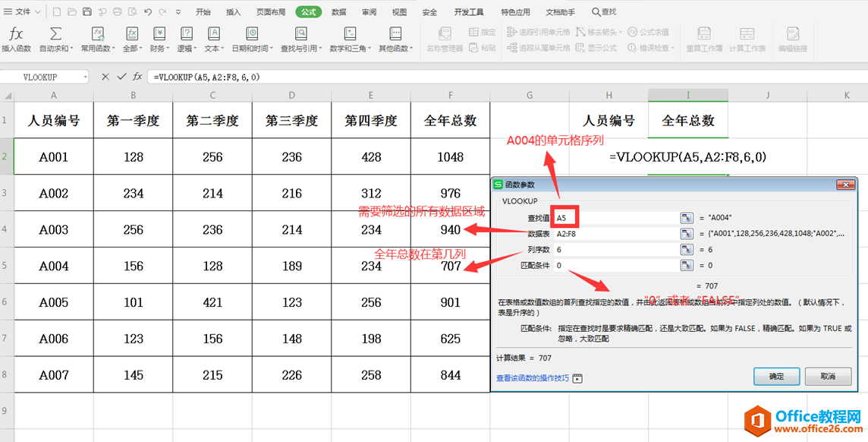
Task: Open the 查看该函数的操作技巧 link
Action: tap(533, 378)
